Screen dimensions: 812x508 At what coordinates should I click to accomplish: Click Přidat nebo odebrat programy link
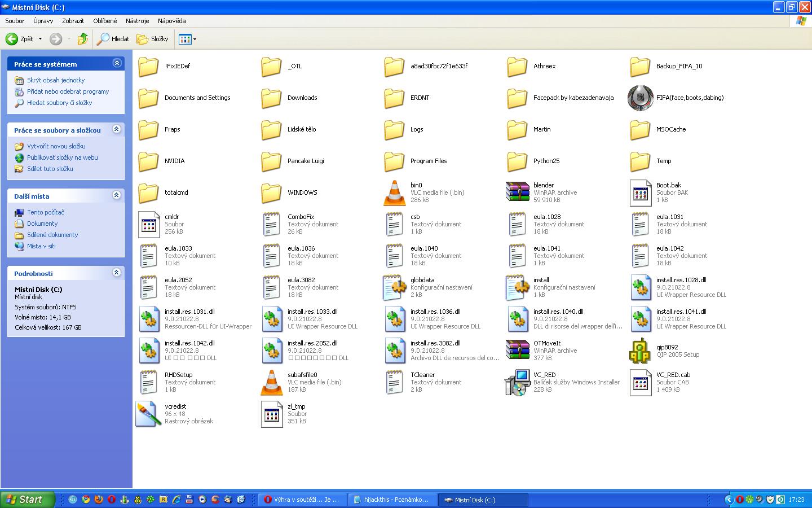(68, 91)
